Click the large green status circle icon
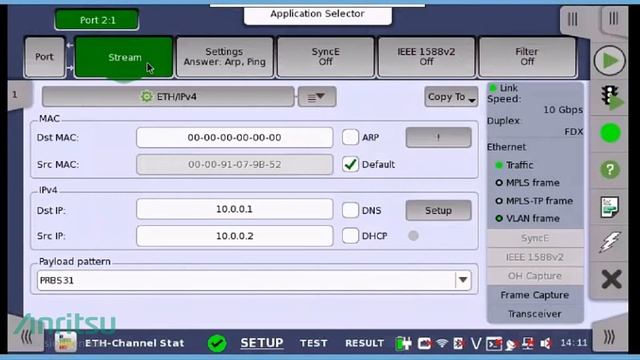The image size is (640, 360). click(611, 133)
